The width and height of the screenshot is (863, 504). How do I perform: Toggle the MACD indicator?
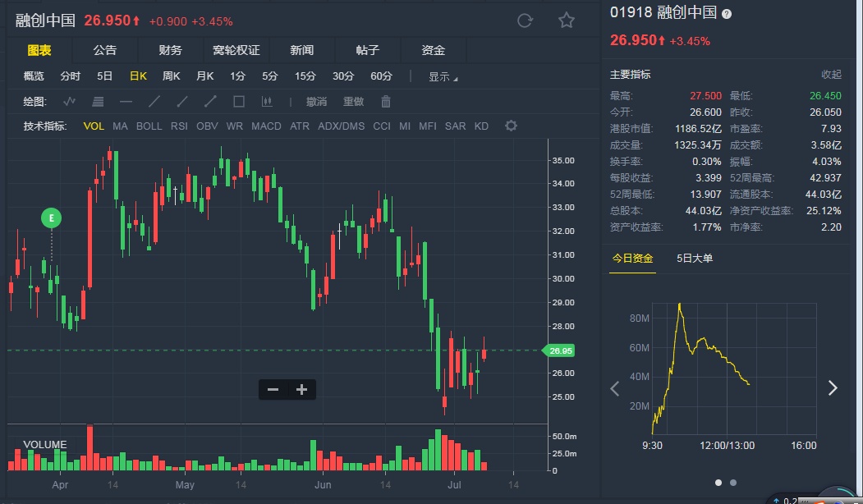pyautogui.click(x=266, y=126)
